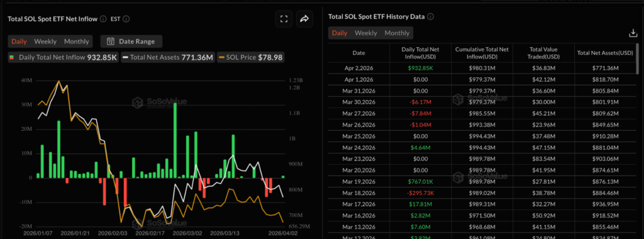Click the -$6.17M inflow value
Image resolution: width=644 pixels, height=239 pixels.
[420, 102]
